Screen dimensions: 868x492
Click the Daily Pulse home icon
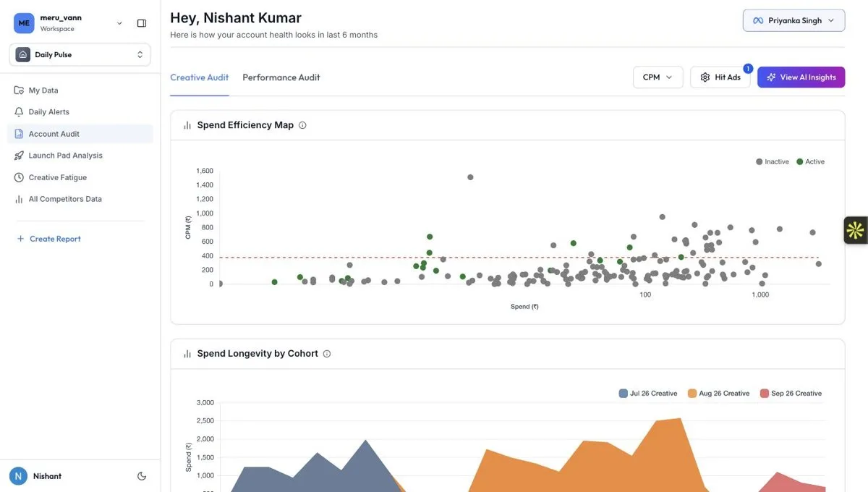click(x=23, y=54)
